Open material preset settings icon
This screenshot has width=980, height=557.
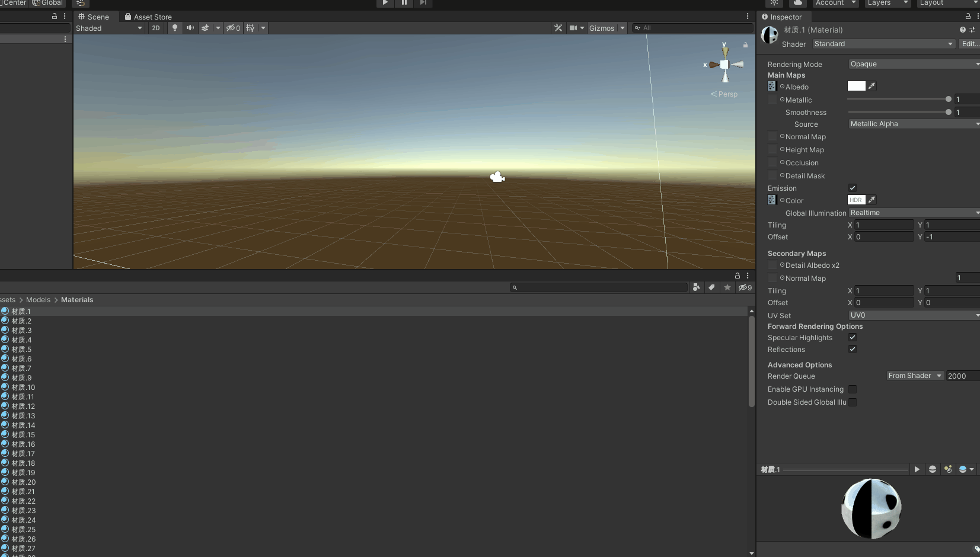[x=972, y=30]
